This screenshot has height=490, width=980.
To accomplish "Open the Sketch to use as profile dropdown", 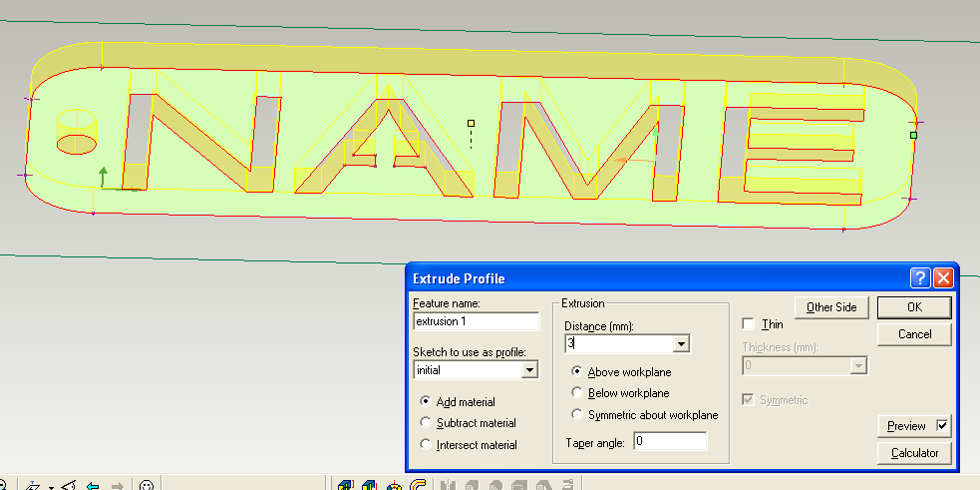I will click(529, 370).
